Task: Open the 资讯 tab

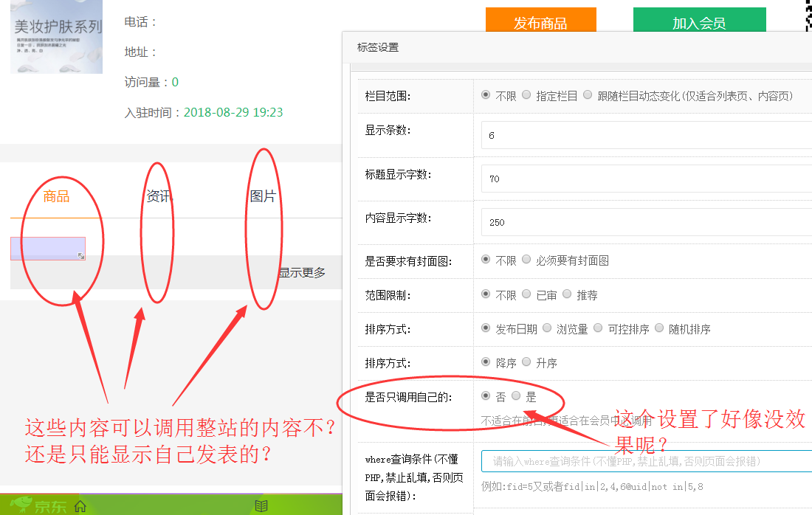Action: [x=159, y=196]
